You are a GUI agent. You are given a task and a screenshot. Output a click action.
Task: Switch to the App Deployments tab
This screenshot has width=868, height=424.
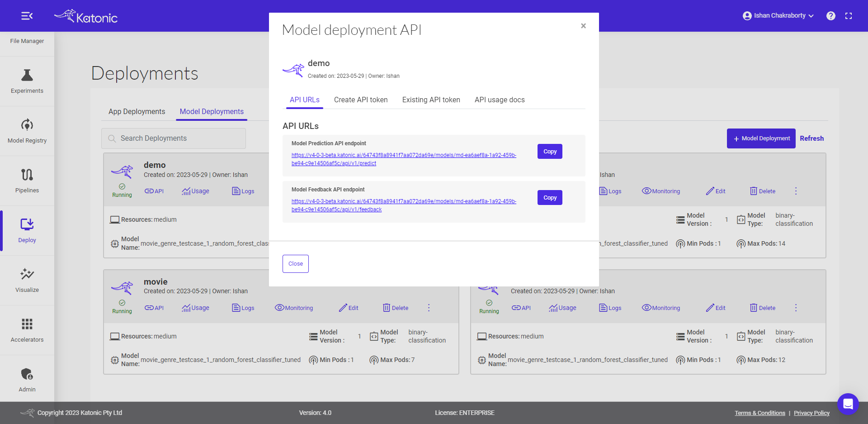click(137, 112)
